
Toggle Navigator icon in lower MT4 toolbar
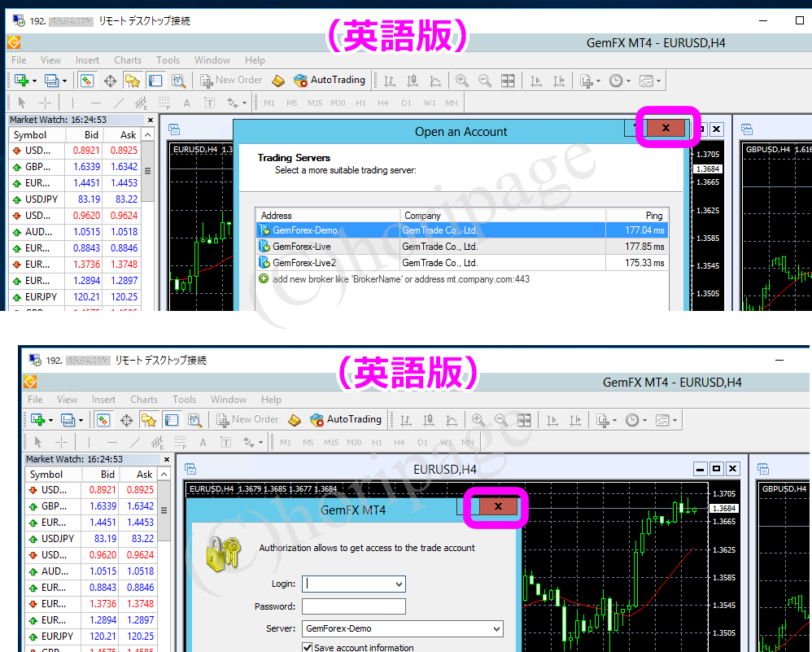(x=149, y=420)
